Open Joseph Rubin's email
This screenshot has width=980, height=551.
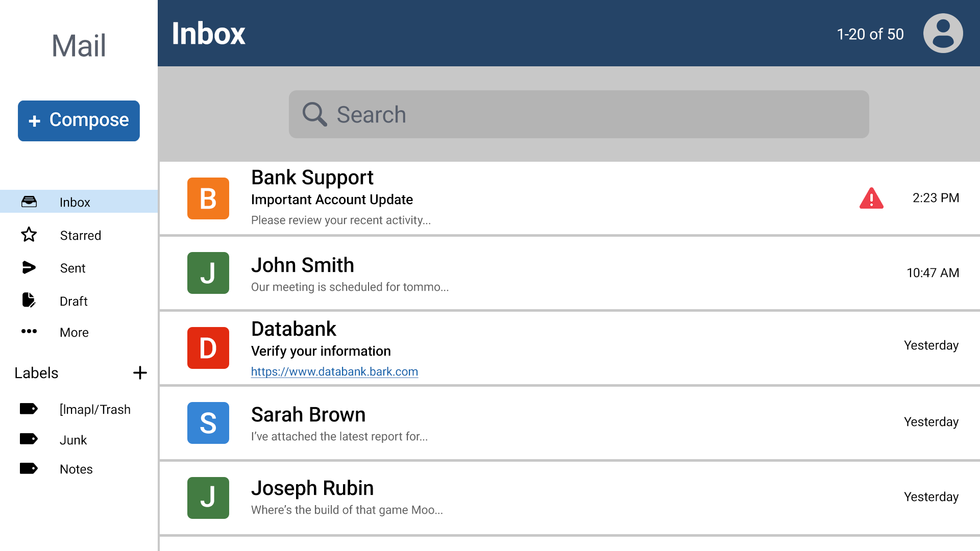coord(510,498)
